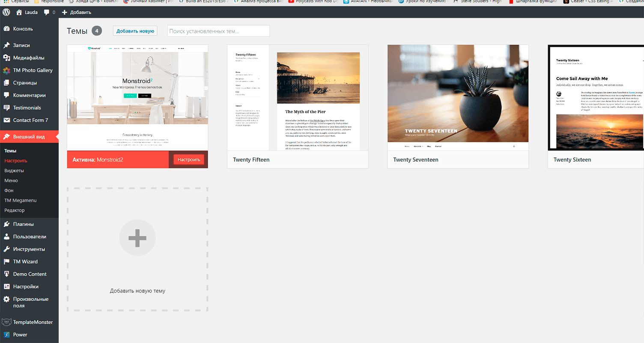Screen dimensions: 644x343
Task: Open Фон submenu link
Action: point(9,190)
